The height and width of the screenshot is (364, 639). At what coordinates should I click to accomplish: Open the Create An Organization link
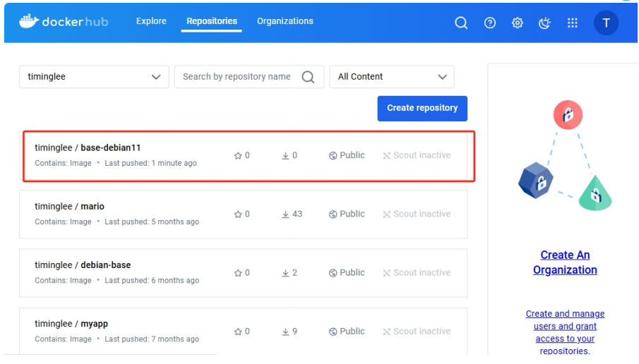point(565,262)
